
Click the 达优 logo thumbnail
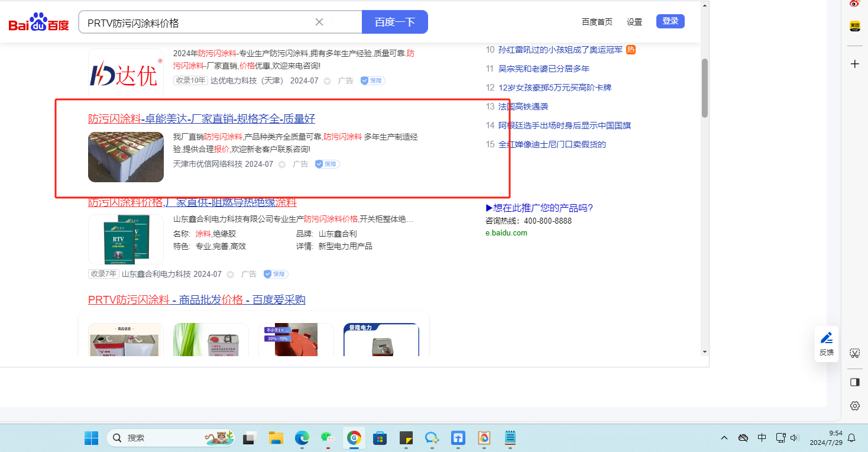[x=126, y=73]
